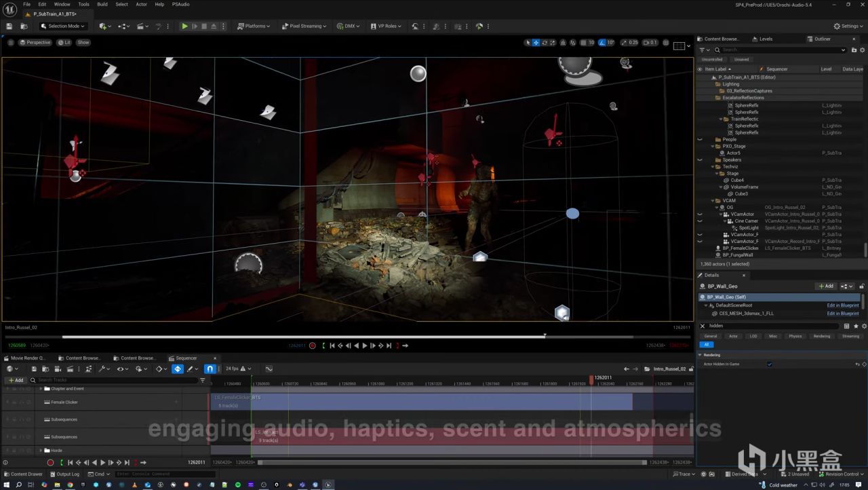Collapse the Rendering section in Details
Viewport: 868px width, 490px height.
pyautogui.click(x=699, y=355)
